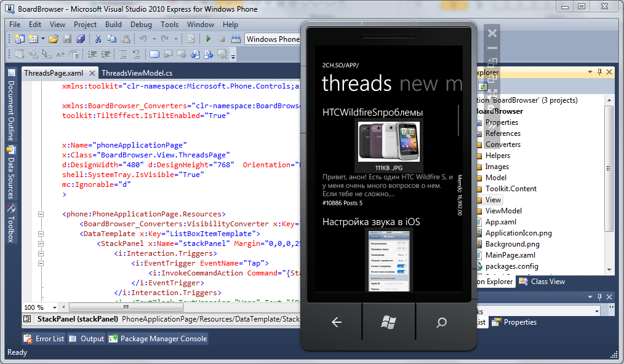
Task: Open the Build menu
Action: (113, 24)
